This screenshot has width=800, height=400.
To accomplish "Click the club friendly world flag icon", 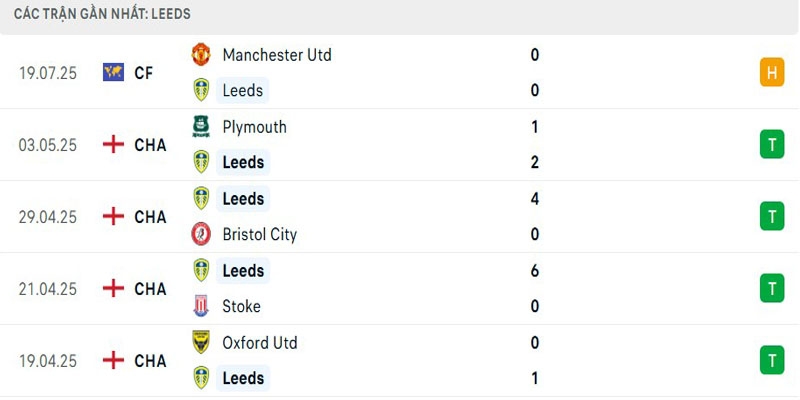I will 113,73.
